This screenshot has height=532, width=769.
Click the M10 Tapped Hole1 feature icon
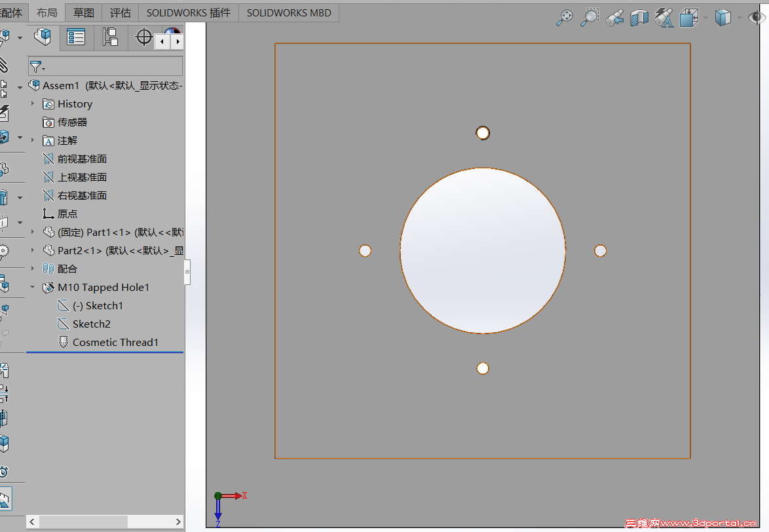[x=48, y=288]
